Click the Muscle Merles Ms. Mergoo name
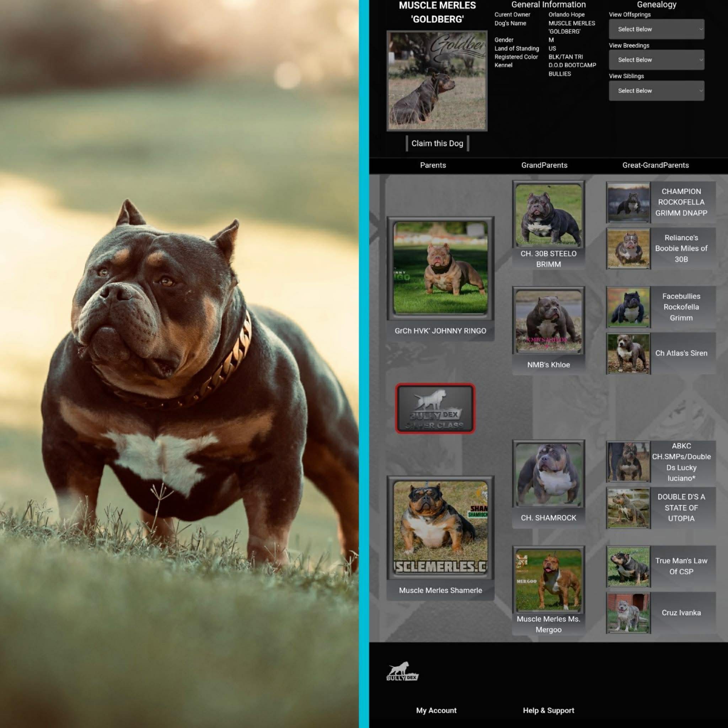Viewport: 728px width, 728px height. tap(548, 624)
